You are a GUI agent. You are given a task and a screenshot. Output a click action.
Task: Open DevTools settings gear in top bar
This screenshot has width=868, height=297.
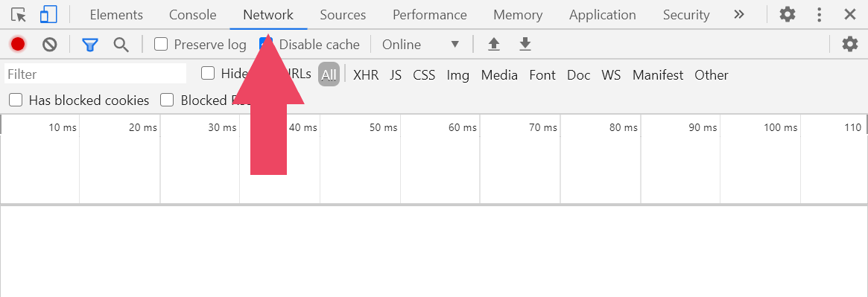[x=788, y=15]
